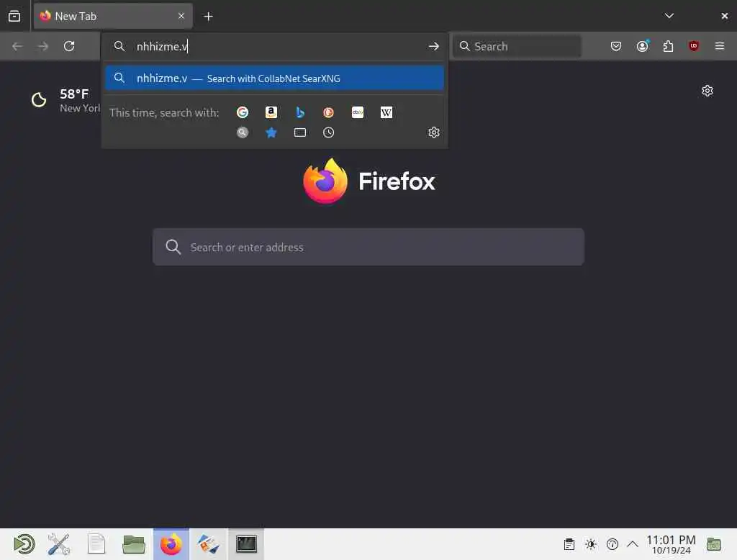Search bookmarks using the blue star icon
This screenshot has width=737, height=560.
[x=271, y=132]
